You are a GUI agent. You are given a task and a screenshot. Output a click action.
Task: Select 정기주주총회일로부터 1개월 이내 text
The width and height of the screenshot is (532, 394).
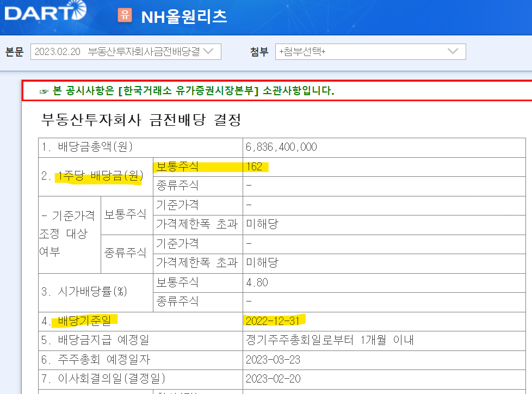(330, 340)
